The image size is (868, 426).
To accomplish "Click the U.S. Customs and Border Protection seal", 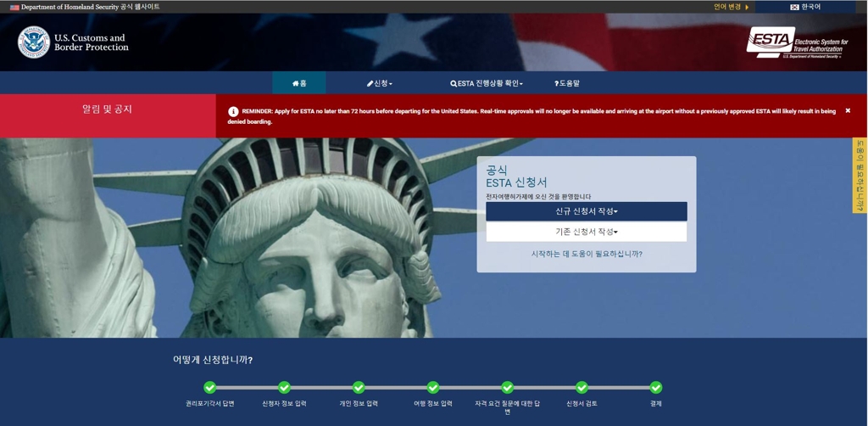I will (x=34, y=42).
